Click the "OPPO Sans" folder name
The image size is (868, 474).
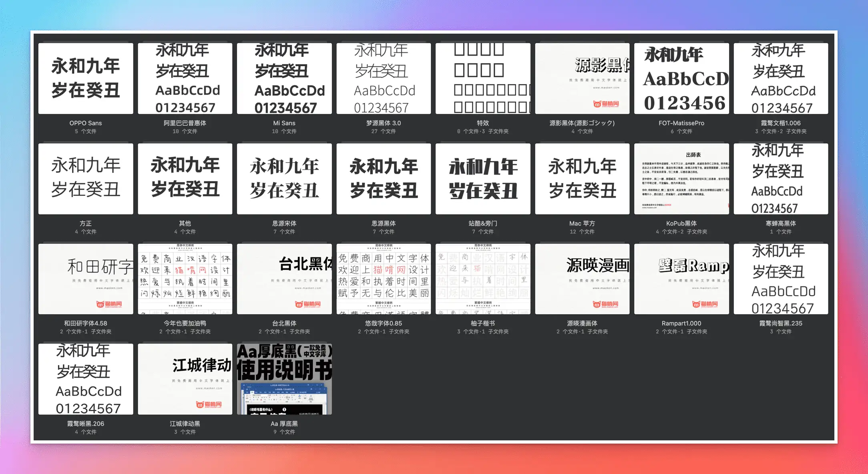86,123
